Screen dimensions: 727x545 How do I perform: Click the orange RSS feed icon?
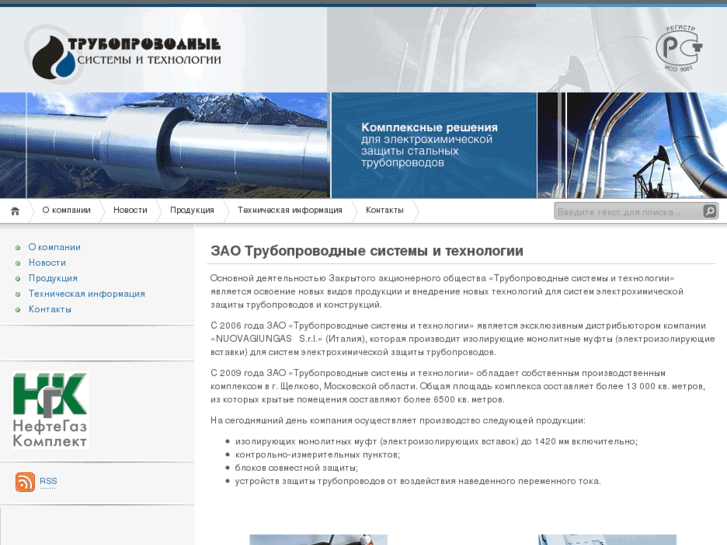(x=25, y=482)
